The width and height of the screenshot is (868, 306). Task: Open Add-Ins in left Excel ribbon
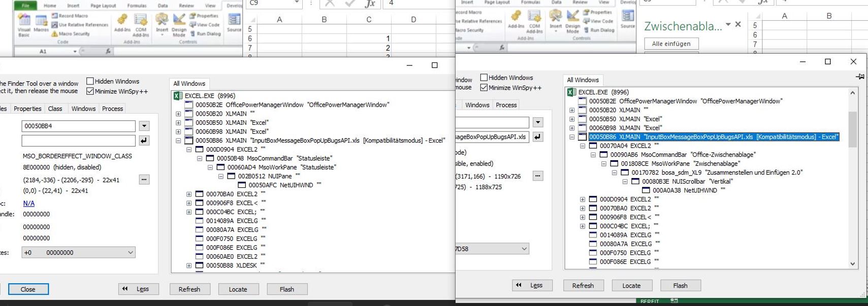[122, 23]
